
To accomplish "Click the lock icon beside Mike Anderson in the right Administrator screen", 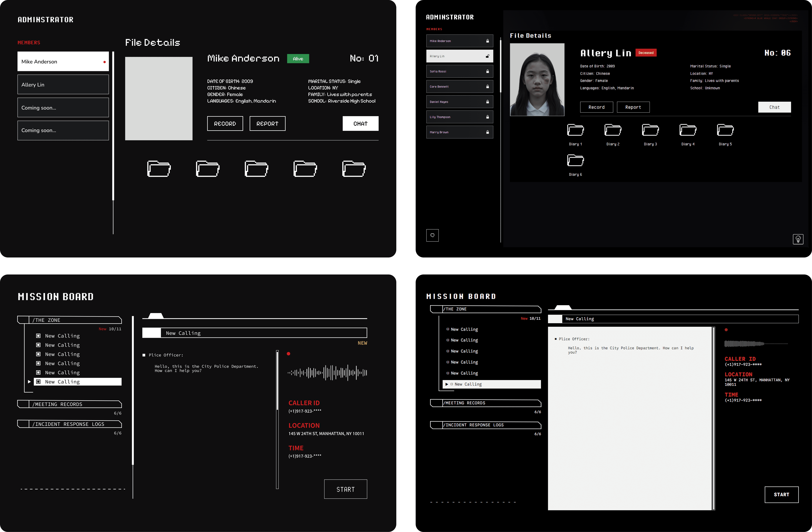I will tap(487, 41).
